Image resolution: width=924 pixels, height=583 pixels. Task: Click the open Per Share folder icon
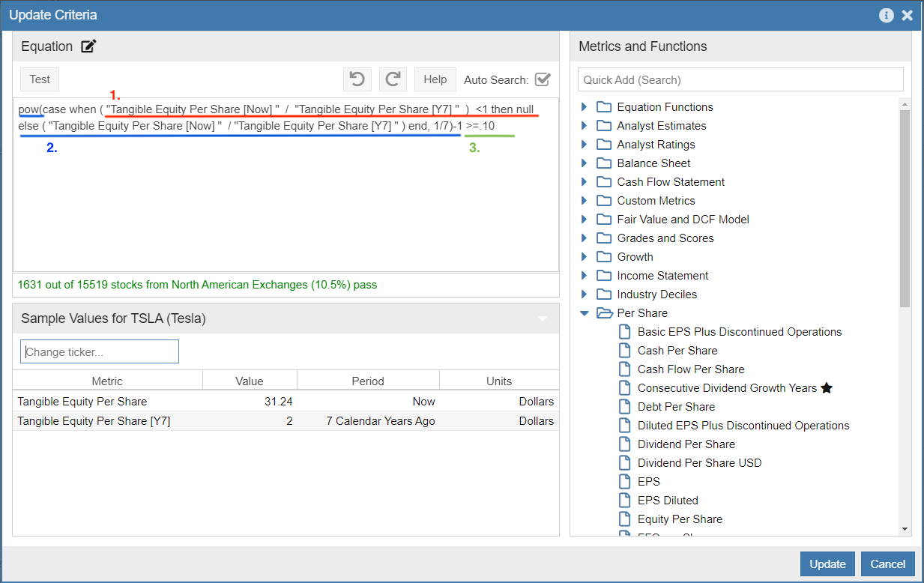tap(605, 313)
